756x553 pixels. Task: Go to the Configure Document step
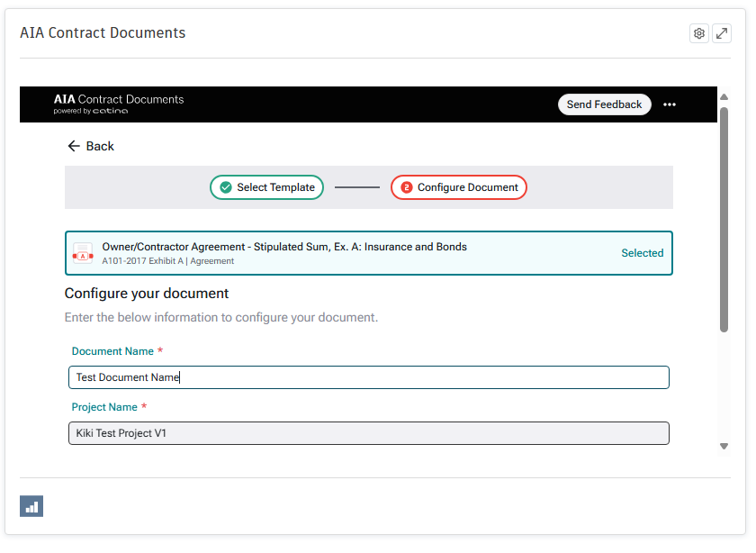(458, 187)
